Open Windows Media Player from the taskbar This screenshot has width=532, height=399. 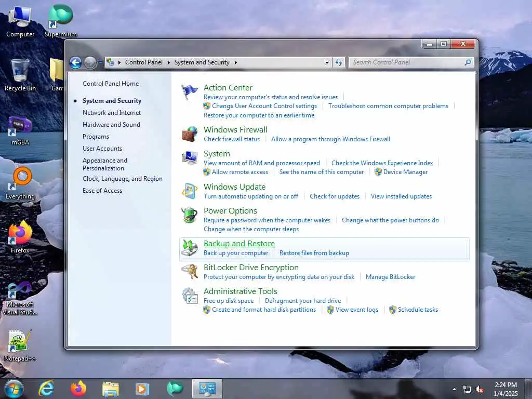142,389
